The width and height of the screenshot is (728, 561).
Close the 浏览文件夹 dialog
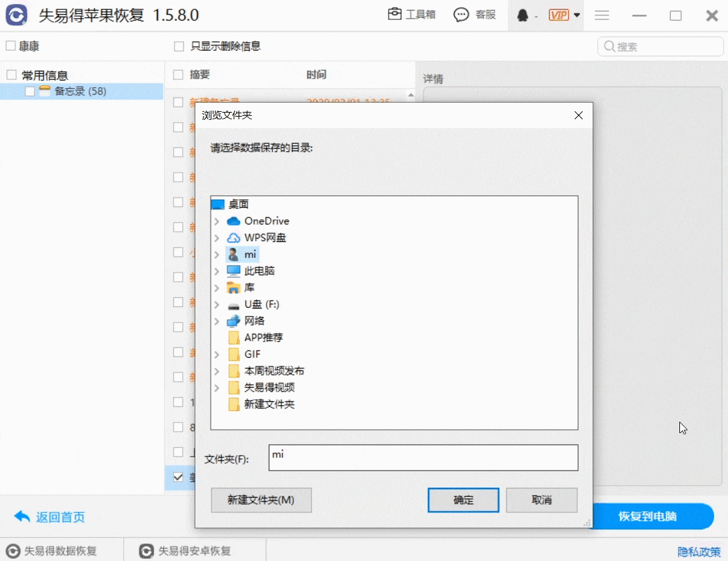579,115
